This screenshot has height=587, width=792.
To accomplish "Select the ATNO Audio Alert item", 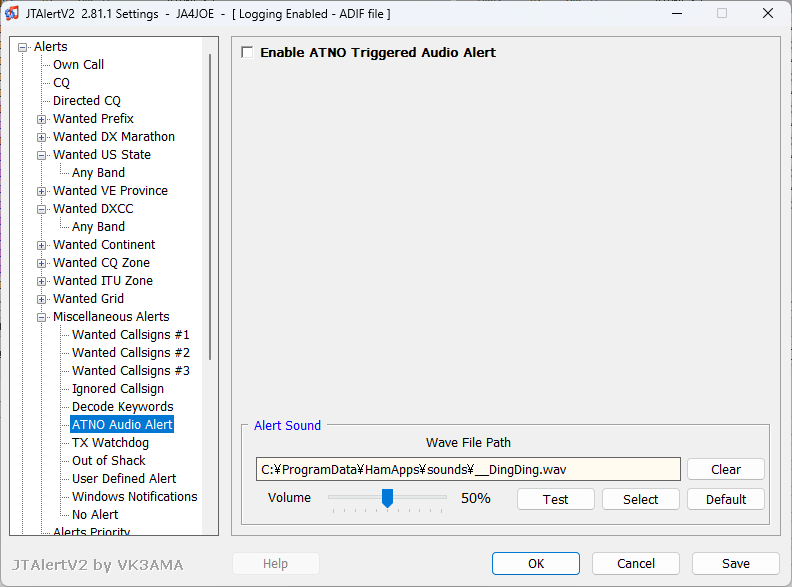I will pyautogui.click(x=122, y=425).
